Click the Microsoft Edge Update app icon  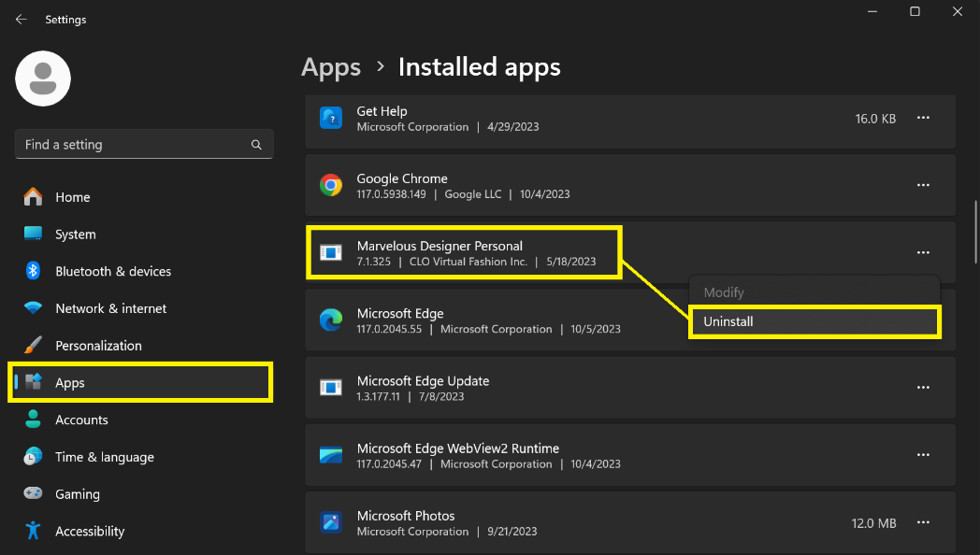pyautogui.click(x=331, y=388)
